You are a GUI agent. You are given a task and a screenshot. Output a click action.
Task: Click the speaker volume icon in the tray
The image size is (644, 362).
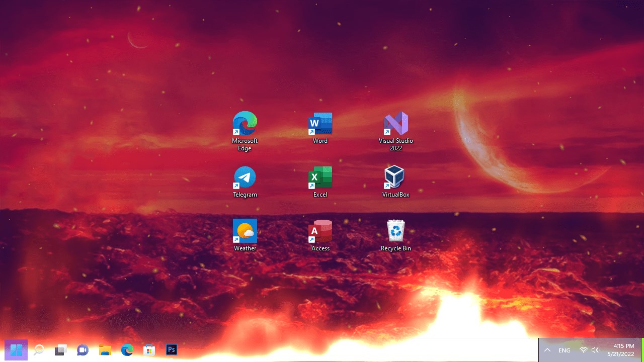[x=595, y=350]
